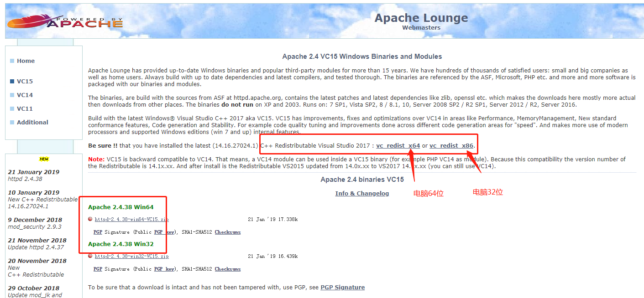This screenshot has height=298, width=644.
Task: Select the 21 November 2018 news entry
Action: coord(37,240)
